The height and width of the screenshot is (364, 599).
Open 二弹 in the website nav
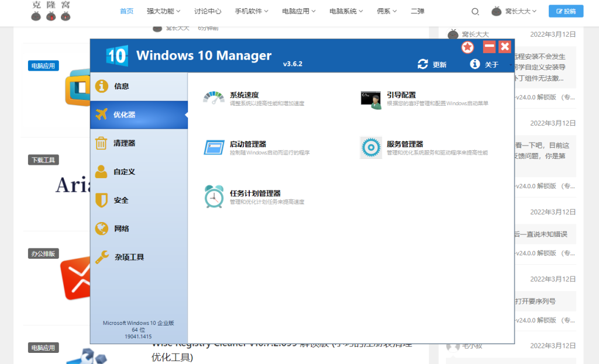click(417, 11)
